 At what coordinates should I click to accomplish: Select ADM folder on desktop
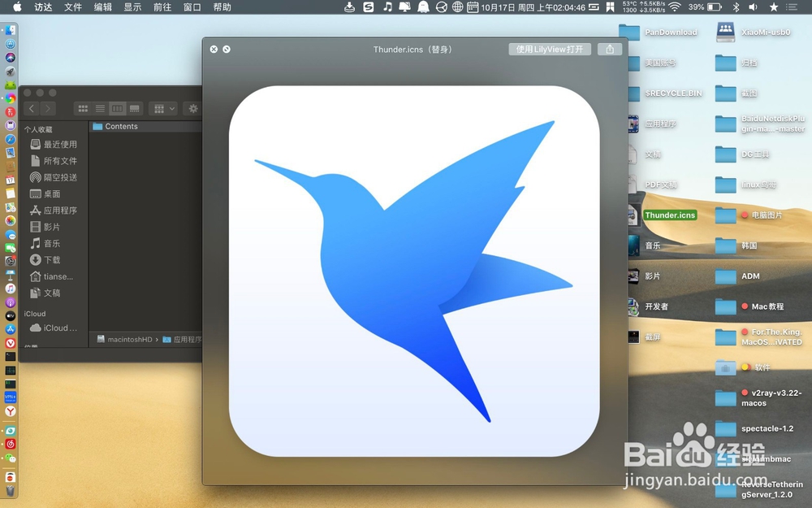pos(737,276)
